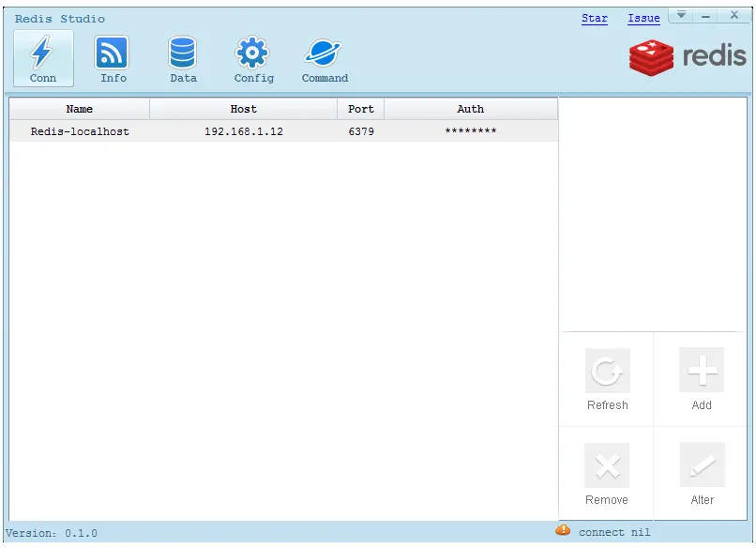Click the Port column header

360,109
